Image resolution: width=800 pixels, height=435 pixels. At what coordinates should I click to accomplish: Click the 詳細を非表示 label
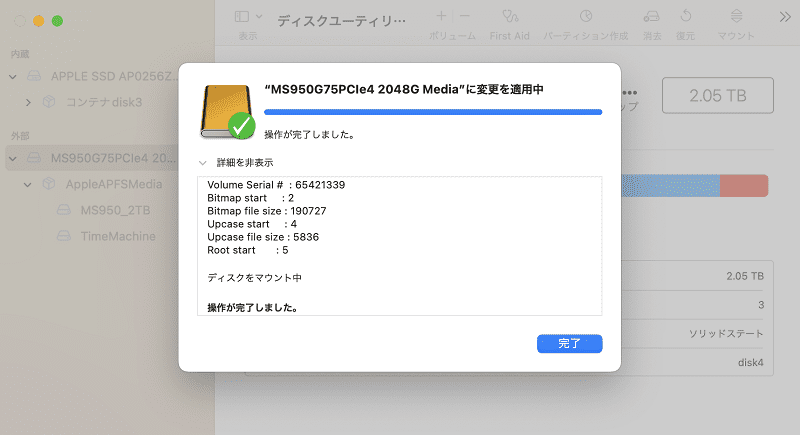[245, 163]
